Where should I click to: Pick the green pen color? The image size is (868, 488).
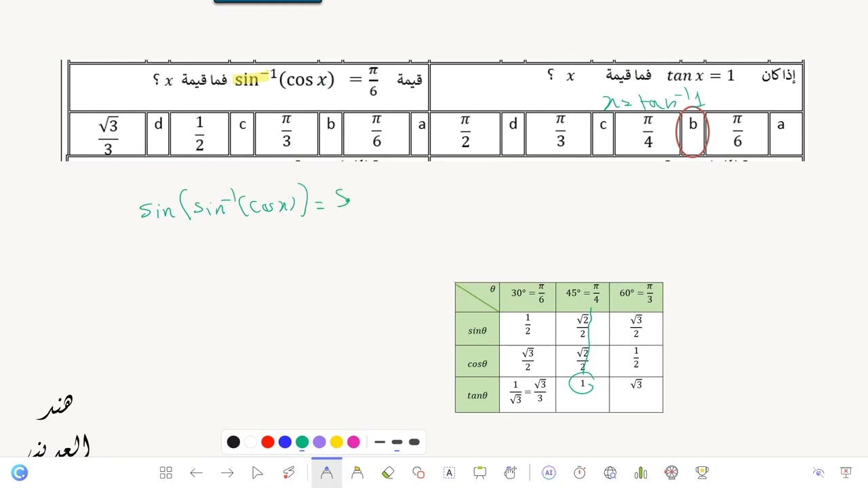[x=302, y=442]
